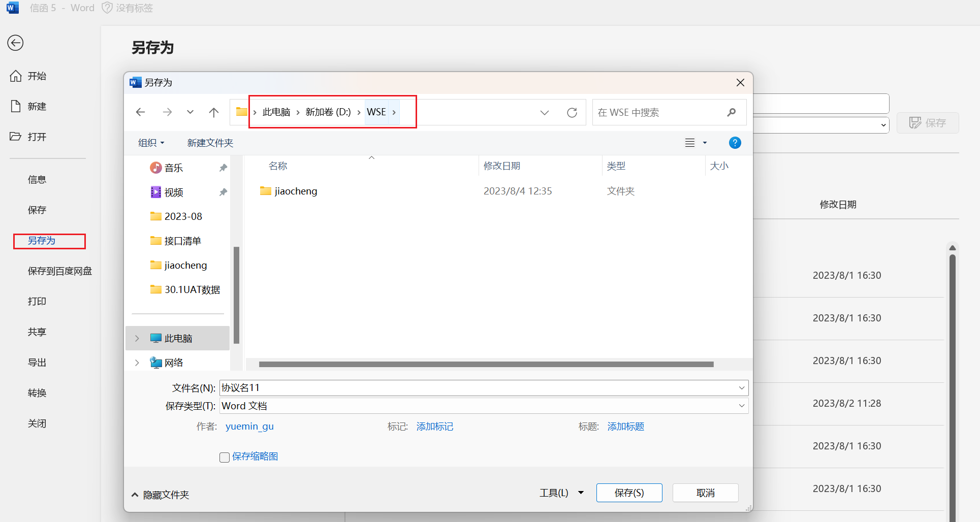Click 保存 in Word backstage menu

point(37,210)
